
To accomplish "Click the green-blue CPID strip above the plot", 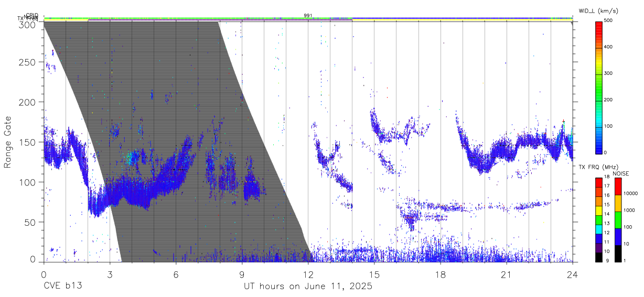I will pos(308,18).
